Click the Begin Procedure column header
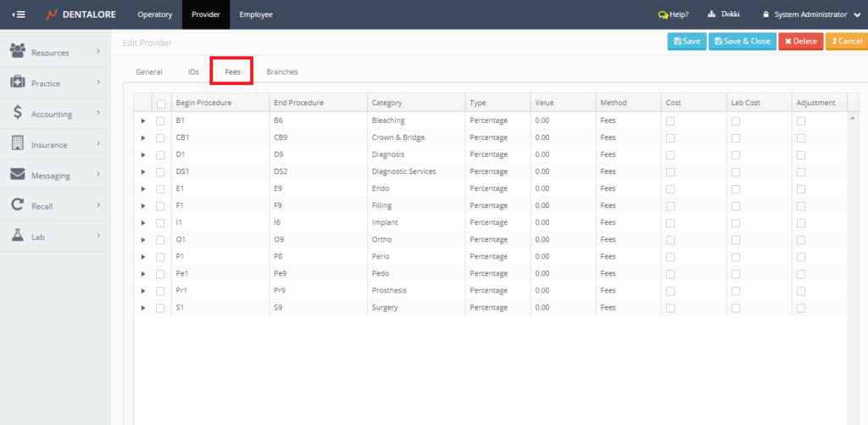The image size is (868, 425). coord(203,103)
